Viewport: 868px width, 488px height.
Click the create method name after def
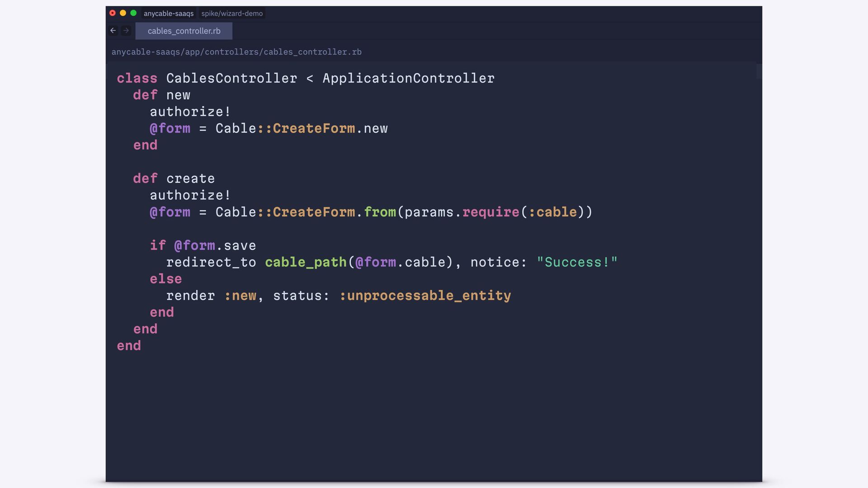point(190,178)
